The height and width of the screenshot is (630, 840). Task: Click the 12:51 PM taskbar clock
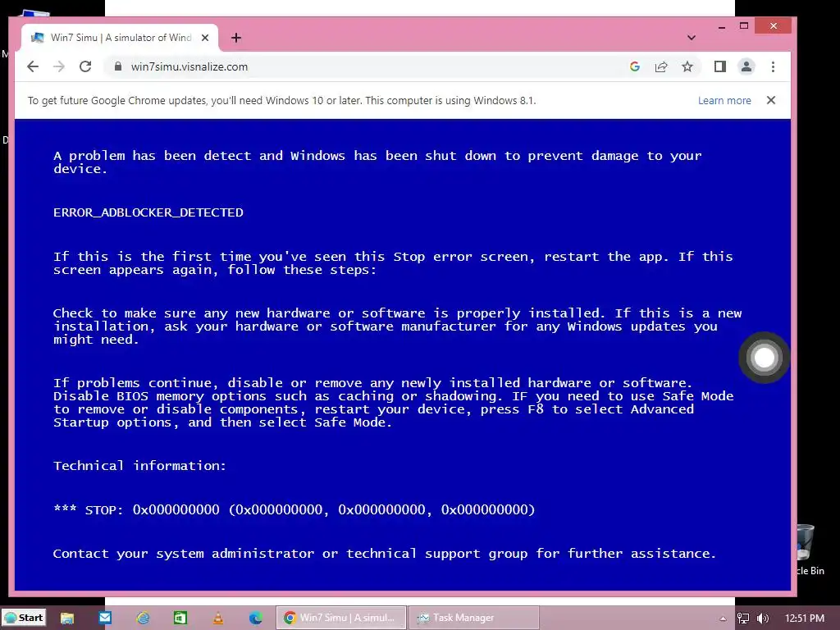[804, 619]
